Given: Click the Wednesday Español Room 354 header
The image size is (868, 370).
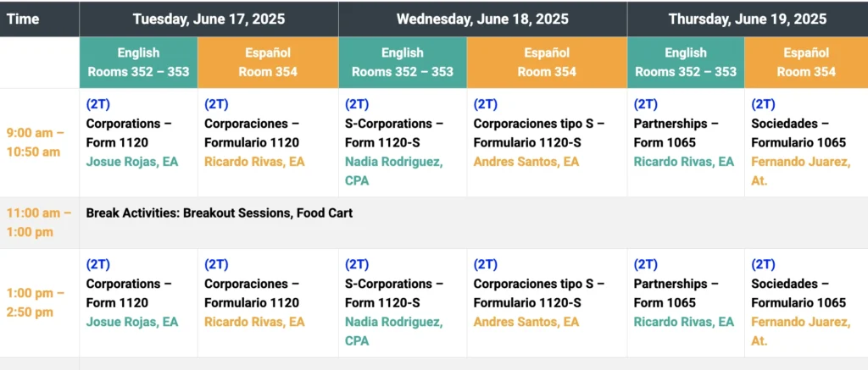Looking at the screenshot, I should click(547, 63).
